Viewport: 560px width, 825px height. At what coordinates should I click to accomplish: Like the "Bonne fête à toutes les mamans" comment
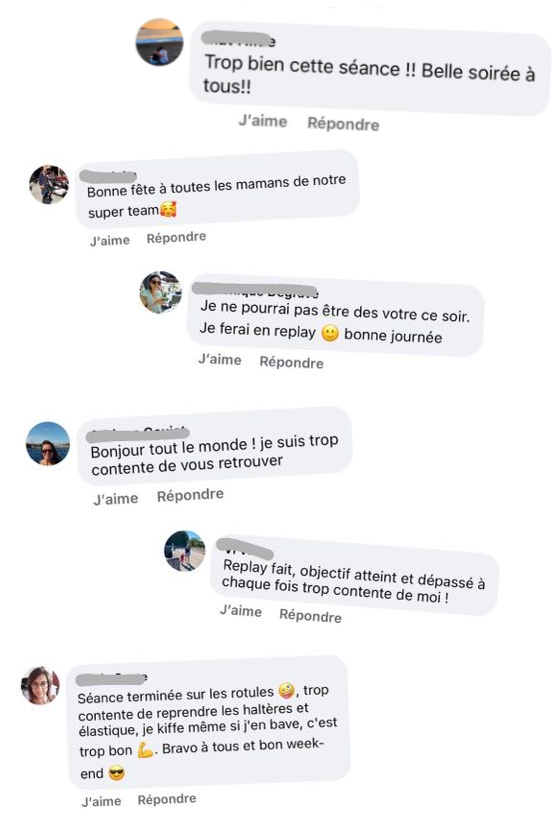pos(109,240)
